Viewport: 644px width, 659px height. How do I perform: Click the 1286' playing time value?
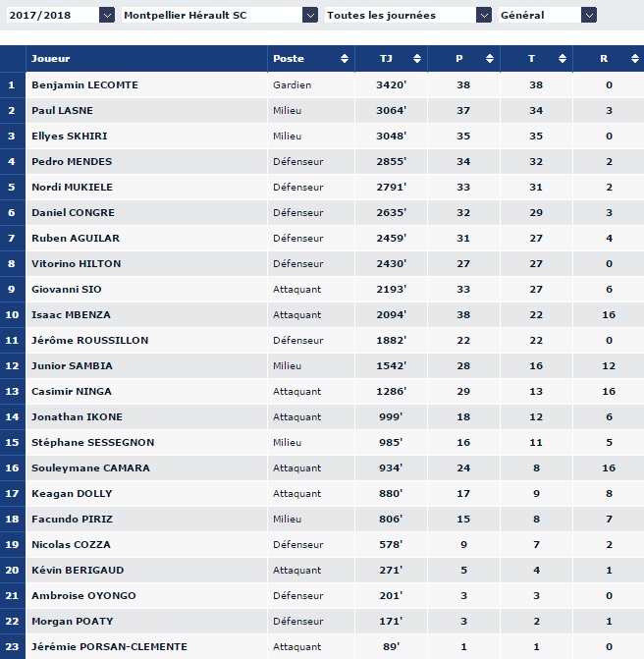click(x=391, y=391)
